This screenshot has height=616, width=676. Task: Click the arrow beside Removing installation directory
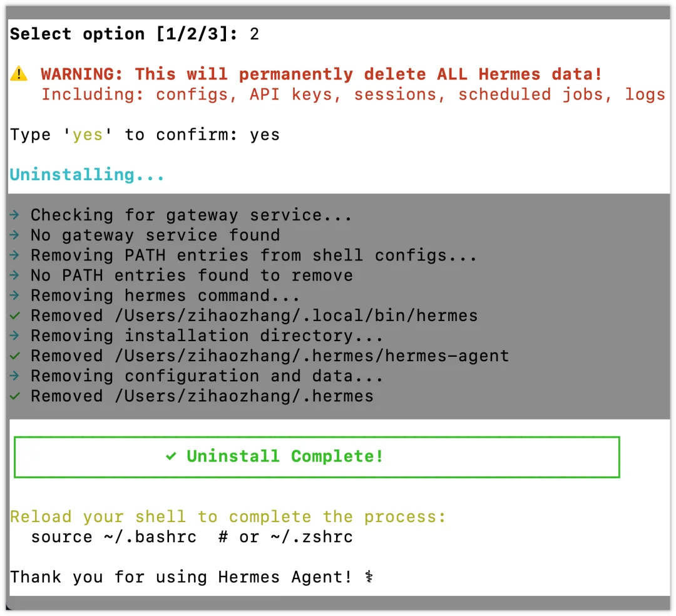14,336
